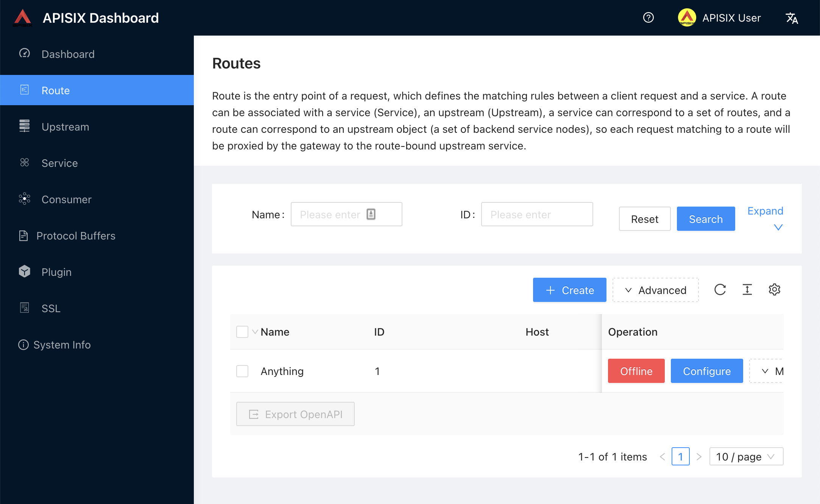The image size is (820, 504).
Task: Click the APISIX logo in header
Action: click(23, 18)
